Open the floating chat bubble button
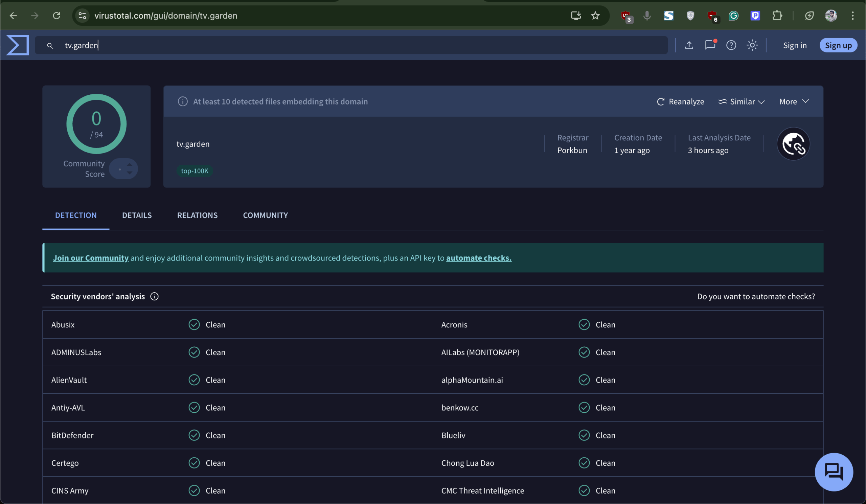The height and width of the screenshot is (504, 866). point(834,472)
